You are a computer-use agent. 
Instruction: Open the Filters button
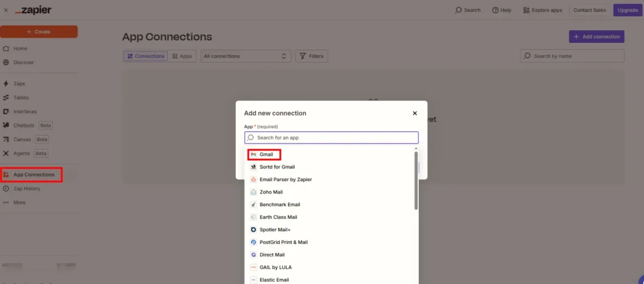point(312,56)
